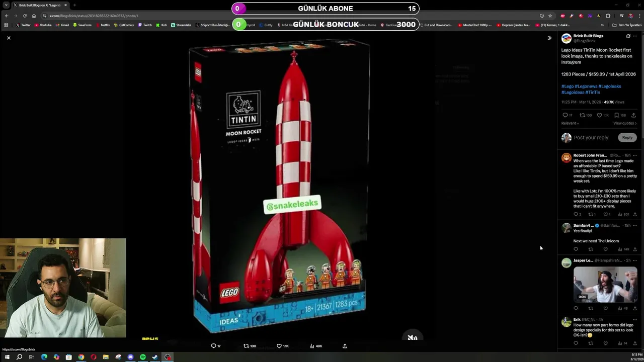Image resolution: width=644 pixels, height=362 pixels.
Task: Like Erik's comment
Action: [605, 343]
